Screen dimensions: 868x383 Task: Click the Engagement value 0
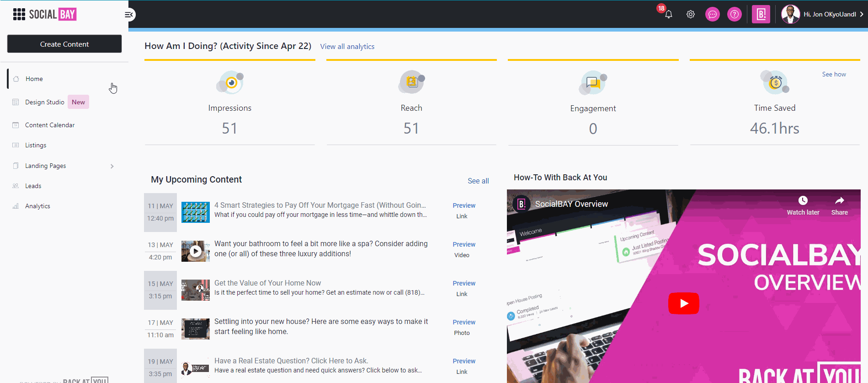[593, 129]
